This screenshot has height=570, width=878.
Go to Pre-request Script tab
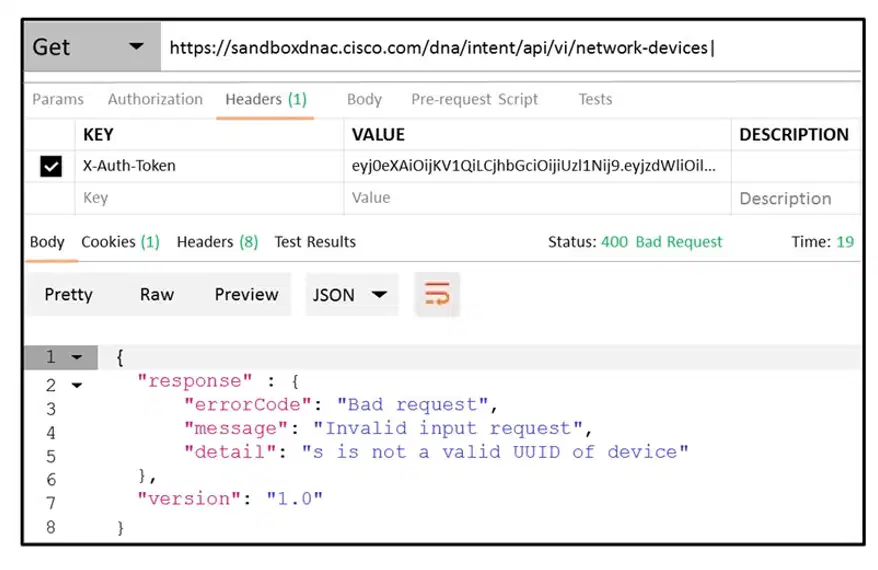[x=474, y=99]
